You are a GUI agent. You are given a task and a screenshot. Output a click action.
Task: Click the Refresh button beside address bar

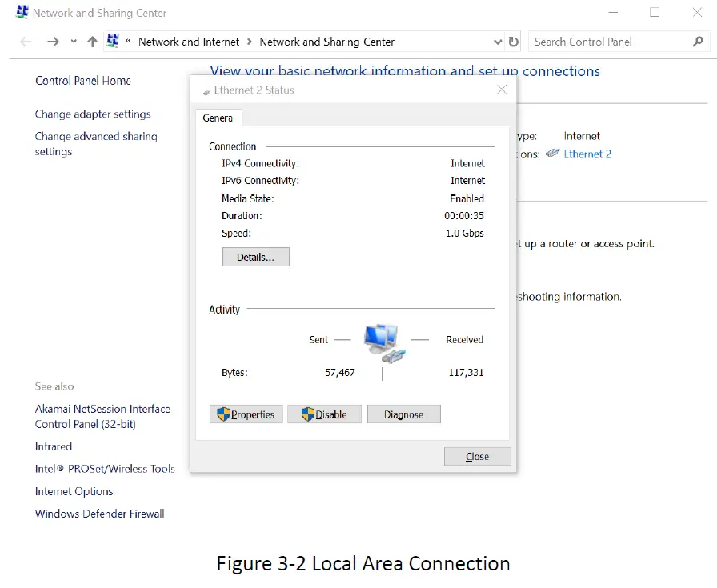tap(514, 42)
